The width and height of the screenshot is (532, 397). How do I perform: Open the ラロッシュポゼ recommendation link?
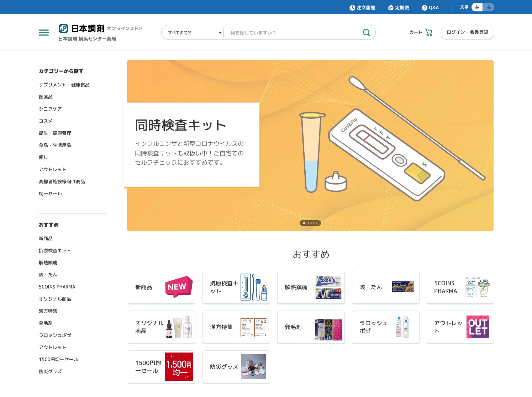[55, 335]
